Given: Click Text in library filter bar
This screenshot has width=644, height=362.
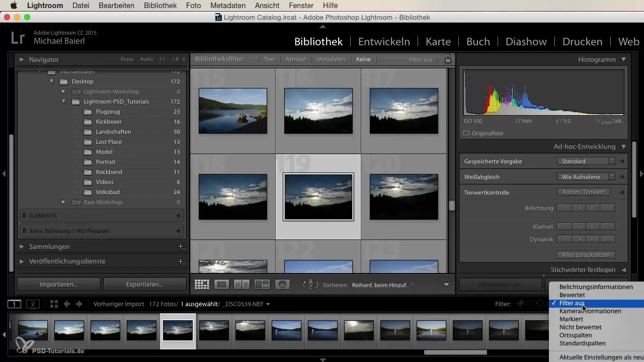Looking at the screenshot, I should (x=270, y=59).
